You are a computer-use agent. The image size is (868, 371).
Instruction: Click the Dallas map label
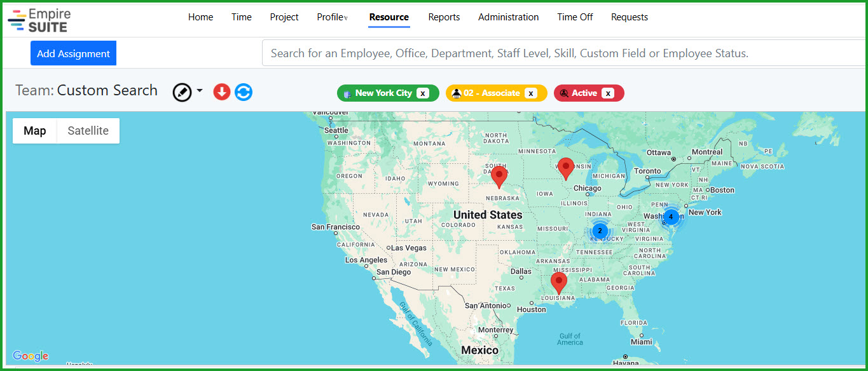pyautogui.click(x=521, y=271)
